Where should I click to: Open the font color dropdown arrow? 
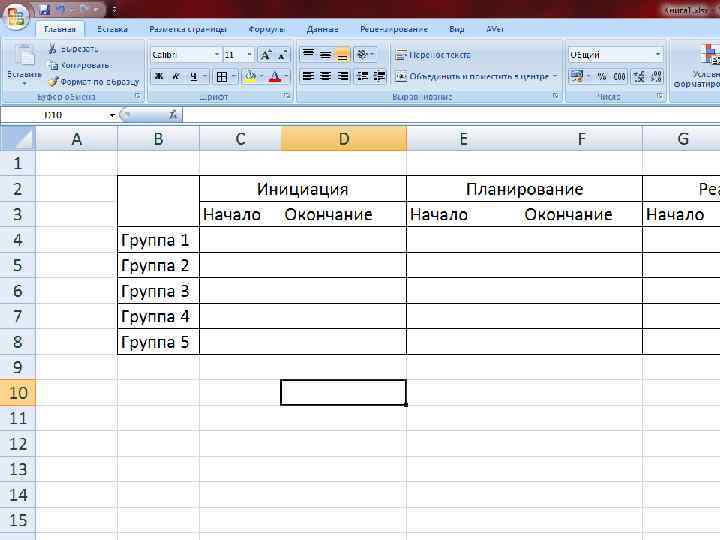pyautogui.click(x=287, y=76)
